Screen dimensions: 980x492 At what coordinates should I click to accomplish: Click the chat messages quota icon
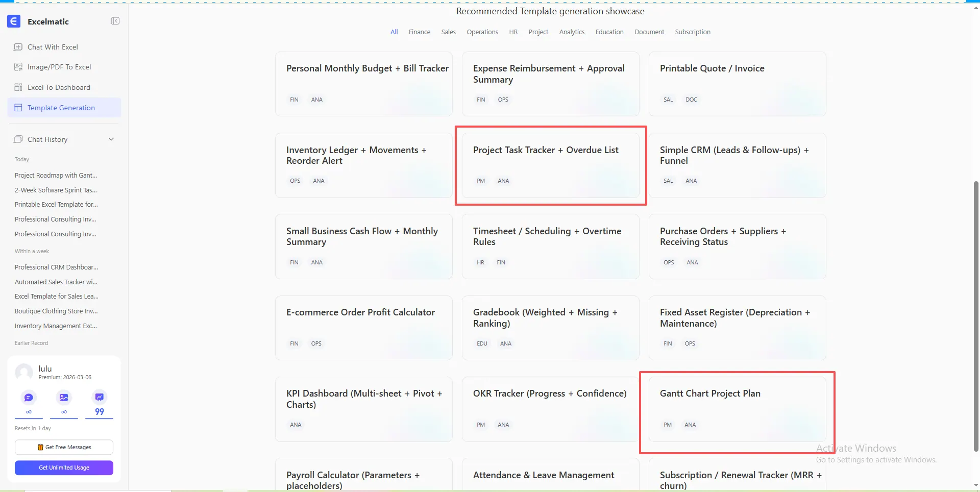[29, 397]
